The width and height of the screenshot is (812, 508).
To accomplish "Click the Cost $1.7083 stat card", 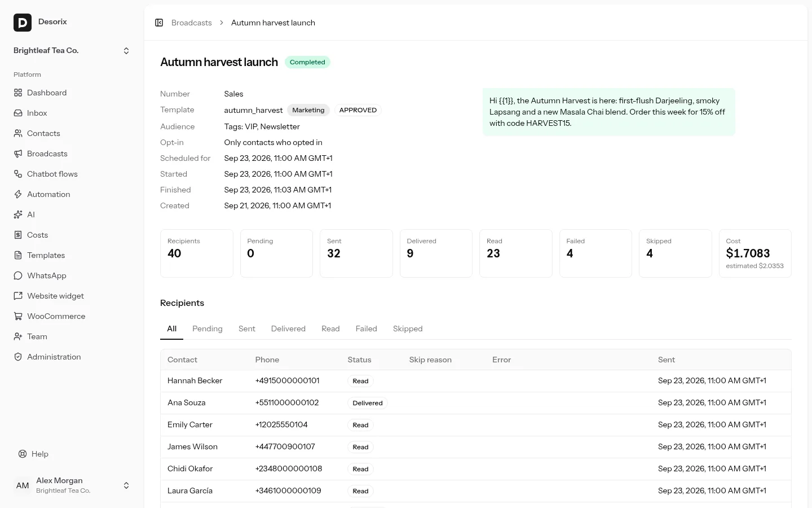I will 755,253.
